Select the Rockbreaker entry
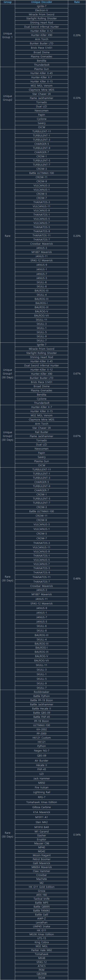86x980 pixels. coord(42,692)
